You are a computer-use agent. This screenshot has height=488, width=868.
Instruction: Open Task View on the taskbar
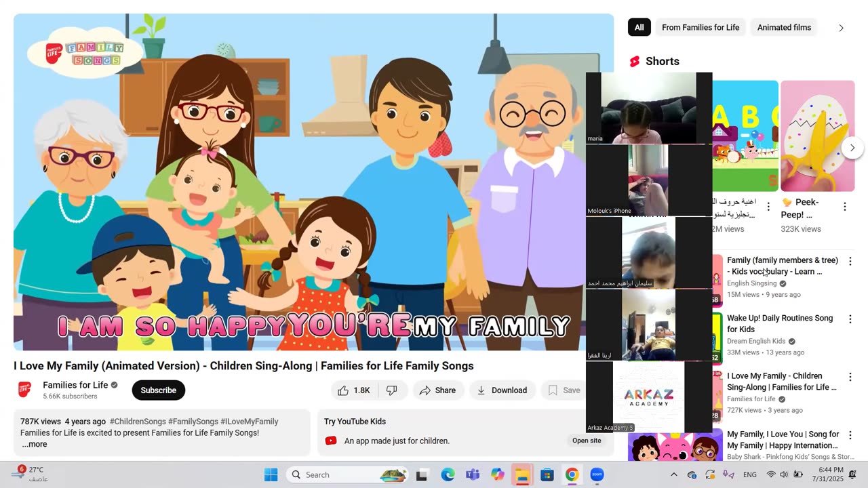coord(422,474)
